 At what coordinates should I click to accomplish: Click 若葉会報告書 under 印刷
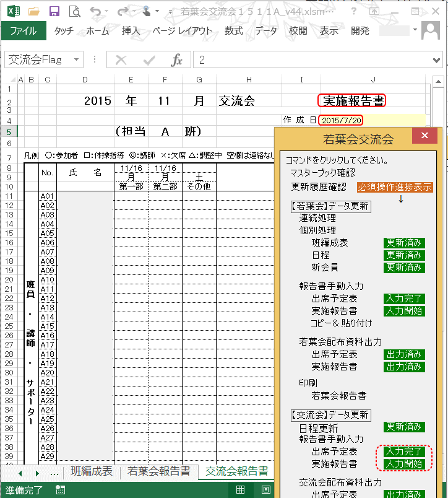[x=339, y=396]
